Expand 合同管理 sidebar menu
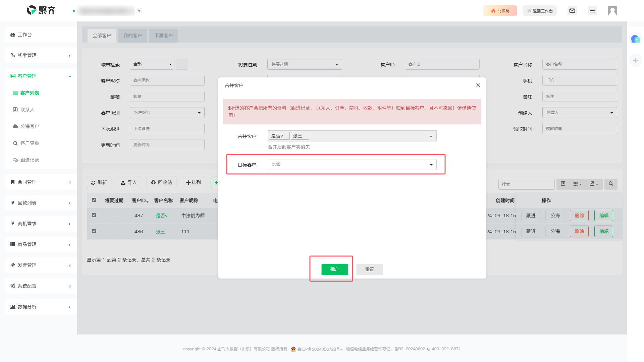This screenshot has width=644, height=362. coord(41,182)
